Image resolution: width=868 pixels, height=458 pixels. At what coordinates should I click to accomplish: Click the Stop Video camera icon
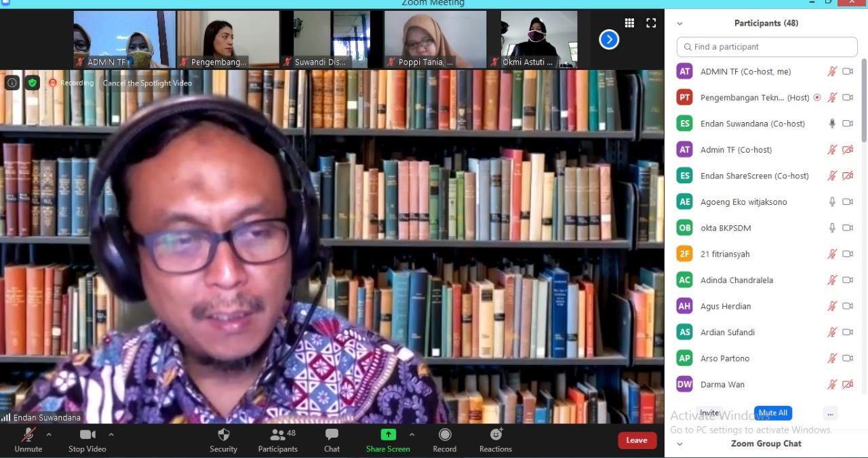(x=87, y=434)
